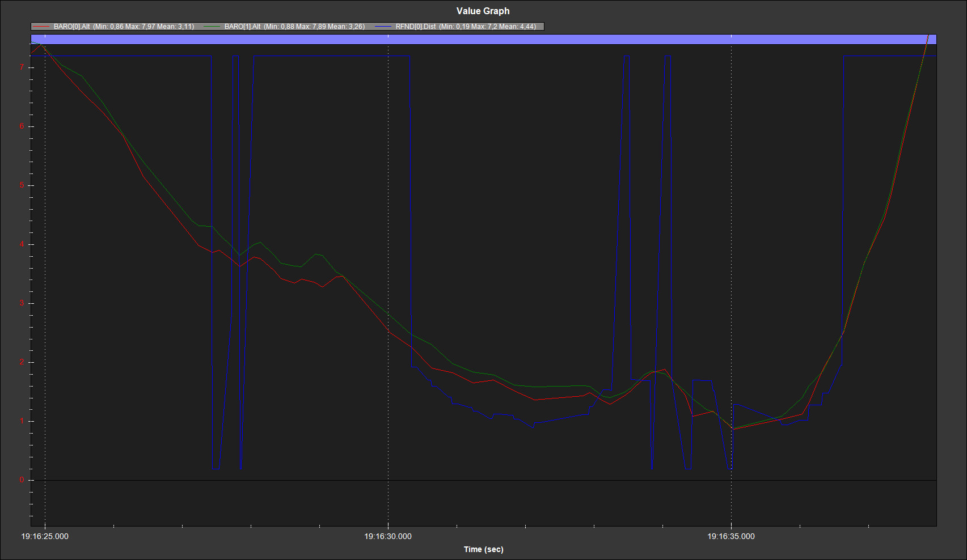Click the y-axis value 4 label
Viewport: 967px width, 560px height.
tap(22, 244)
